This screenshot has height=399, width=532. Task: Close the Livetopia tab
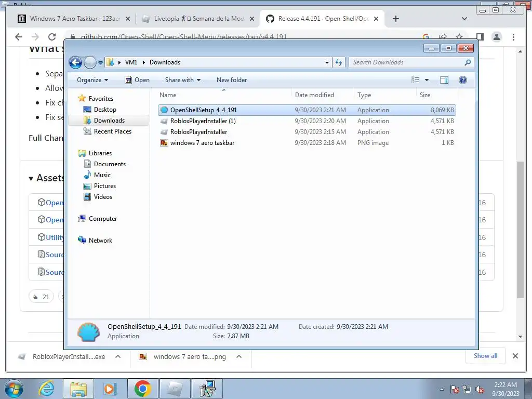tap(252, 19)
